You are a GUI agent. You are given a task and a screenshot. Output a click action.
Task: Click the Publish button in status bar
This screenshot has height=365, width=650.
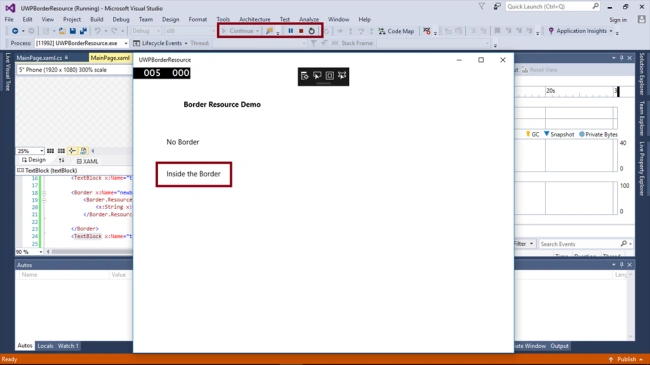click(x=626, y=359)
